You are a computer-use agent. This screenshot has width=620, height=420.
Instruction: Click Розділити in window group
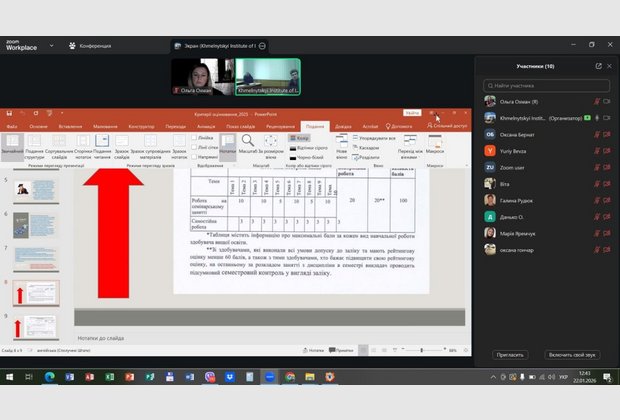(x=366, y=157)
